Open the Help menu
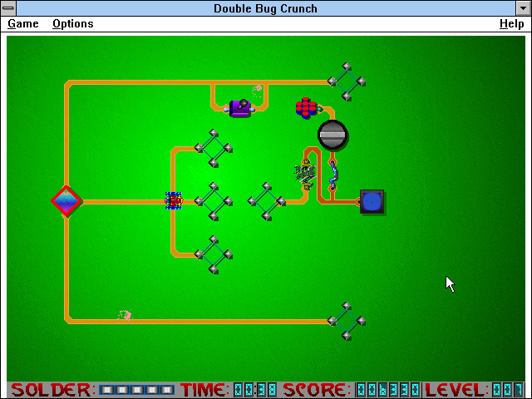The image size is (532, 399). 512,24
